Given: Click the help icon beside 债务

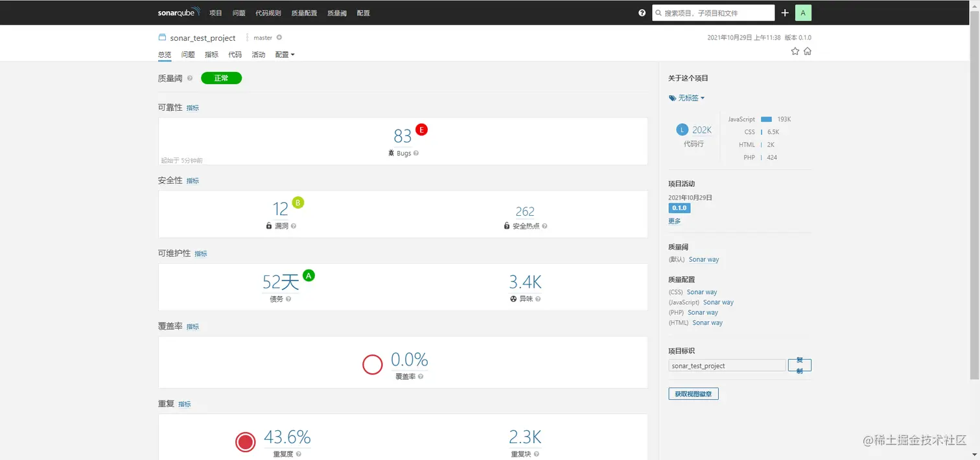Looking at the screenshot, I should click(x=288, y=299).
